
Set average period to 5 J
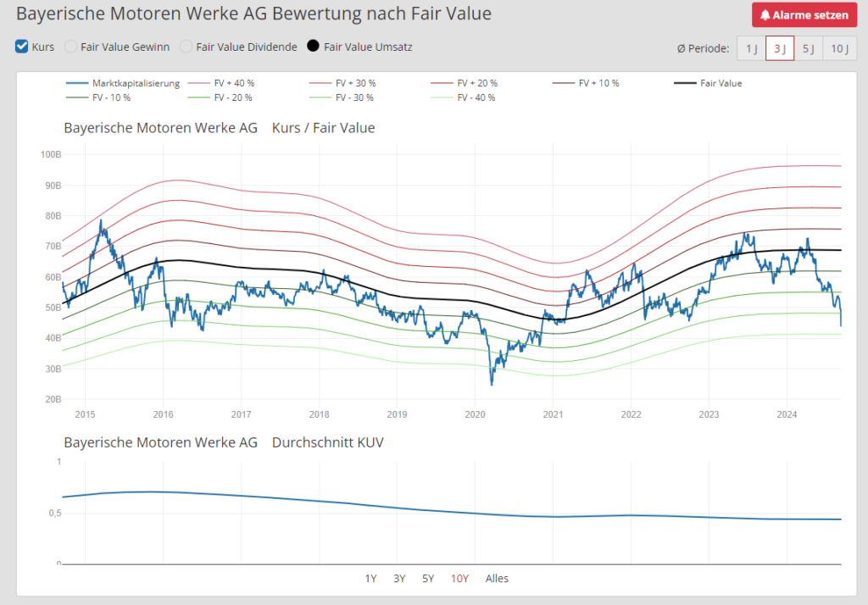[x=809, y=48]
